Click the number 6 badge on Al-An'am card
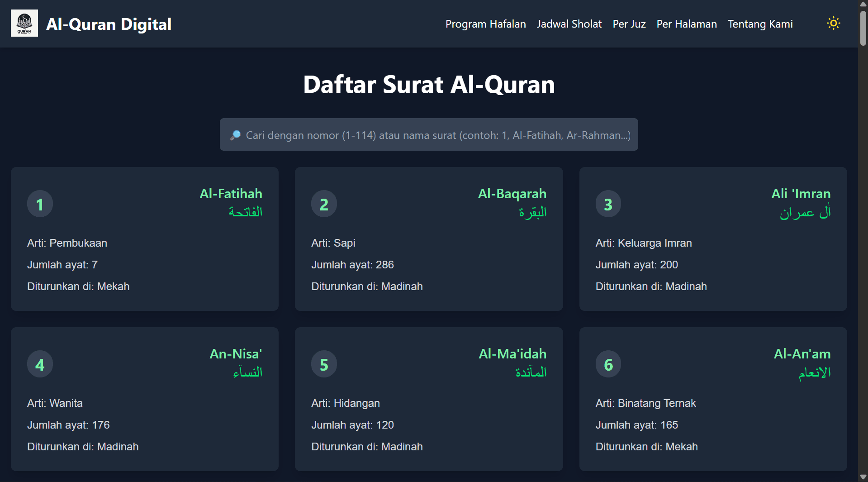The height and width of the screenshot is (482, 868). pos(608,363)
